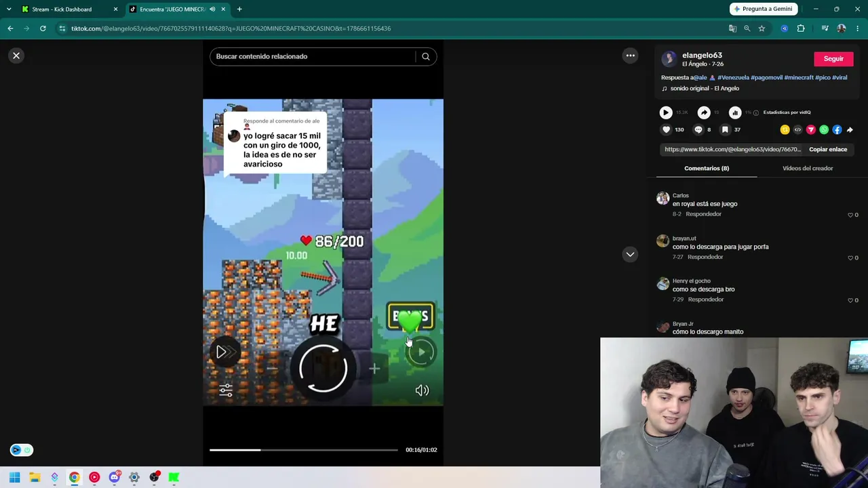868x488 pixels.
Task: Close the 'Stream - Kick Dashboard' tab
Action: tap(115, 9)
